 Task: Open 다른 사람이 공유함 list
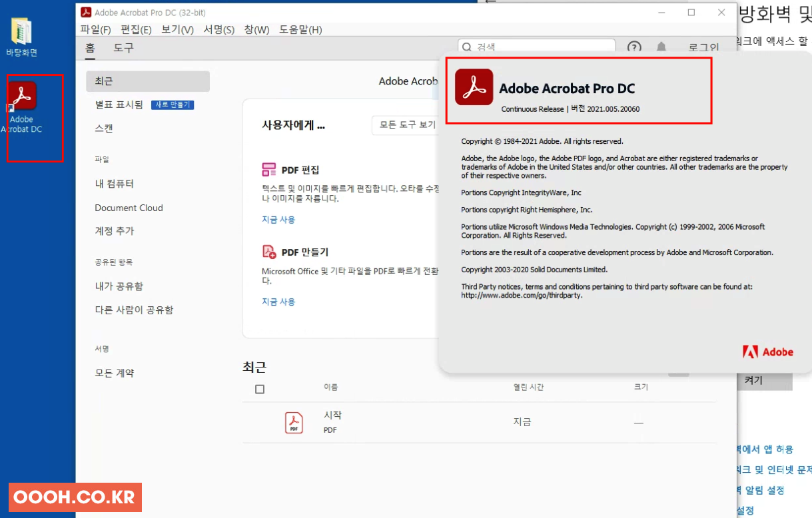click(x=134, y=310)
